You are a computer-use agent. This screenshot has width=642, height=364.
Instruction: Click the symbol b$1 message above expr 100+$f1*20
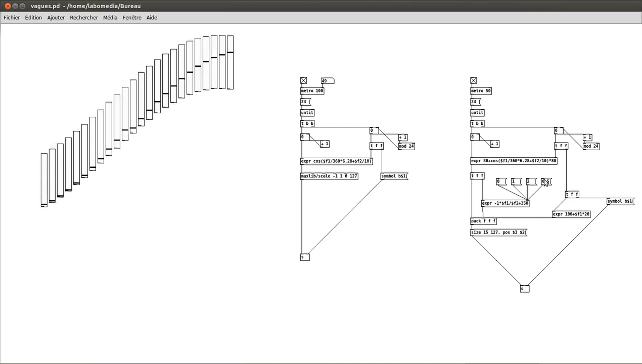click(x=621, y=201)
